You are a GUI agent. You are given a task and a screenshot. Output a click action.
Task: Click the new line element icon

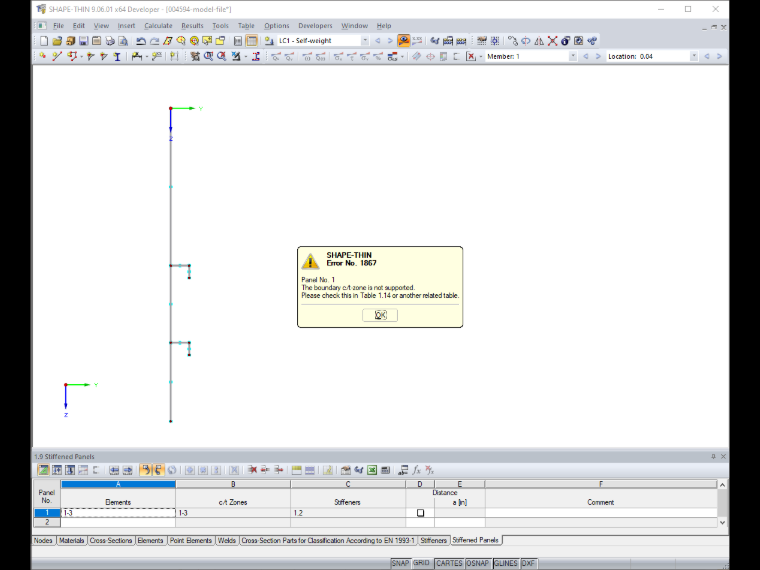coord(57,56)
